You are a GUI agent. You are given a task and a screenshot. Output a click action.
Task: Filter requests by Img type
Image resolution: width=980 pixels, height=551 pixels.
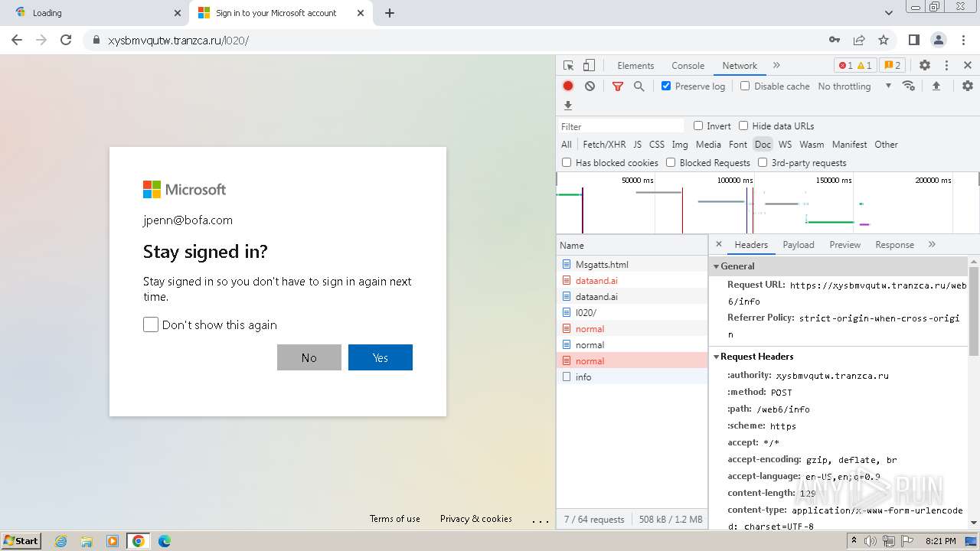pos(680,144)
